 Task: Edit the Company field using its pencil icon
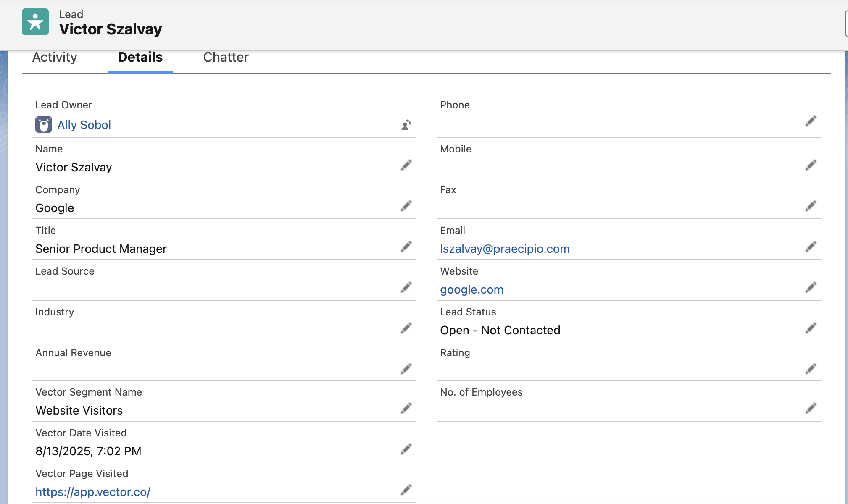[406, 206]
